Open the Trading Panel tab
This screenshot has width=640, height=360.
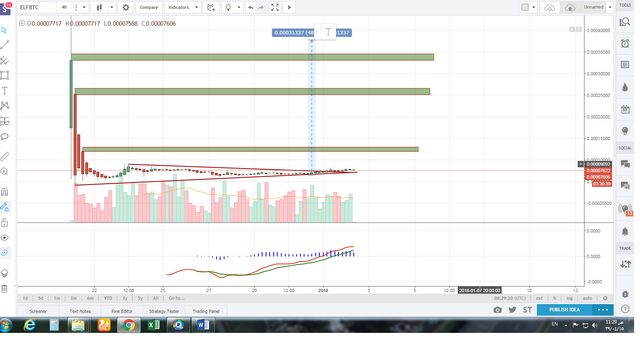206,311
